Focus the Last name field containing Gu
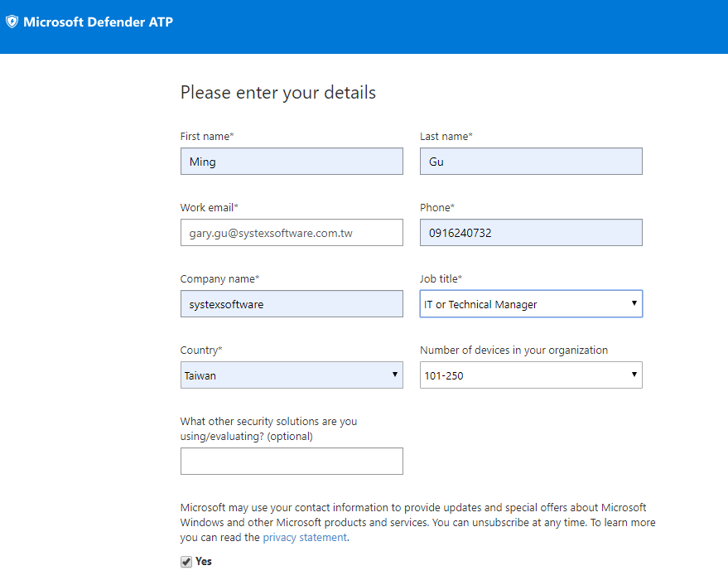Image resolution: width=728 pixels, height=585 pixels. point(531,162)
